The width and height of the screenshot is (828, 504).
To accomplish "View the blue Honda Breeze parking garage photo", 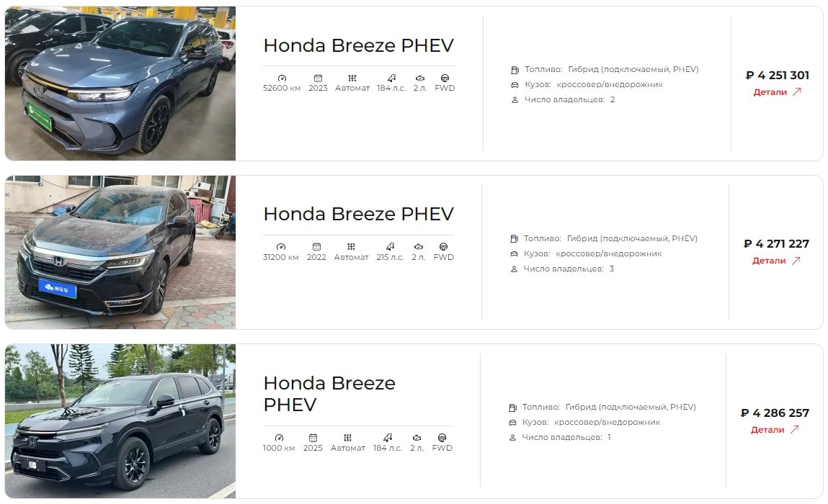I will coord(120,84).
